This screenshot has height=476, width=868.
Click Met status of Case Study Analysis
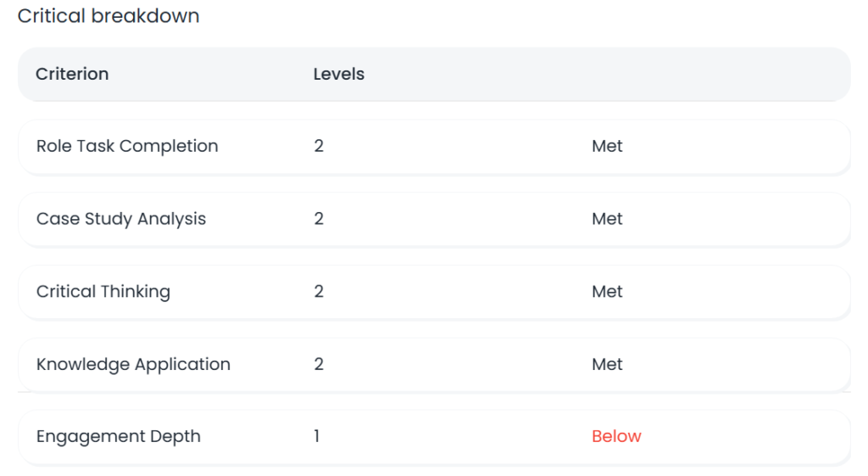(607, 219)
